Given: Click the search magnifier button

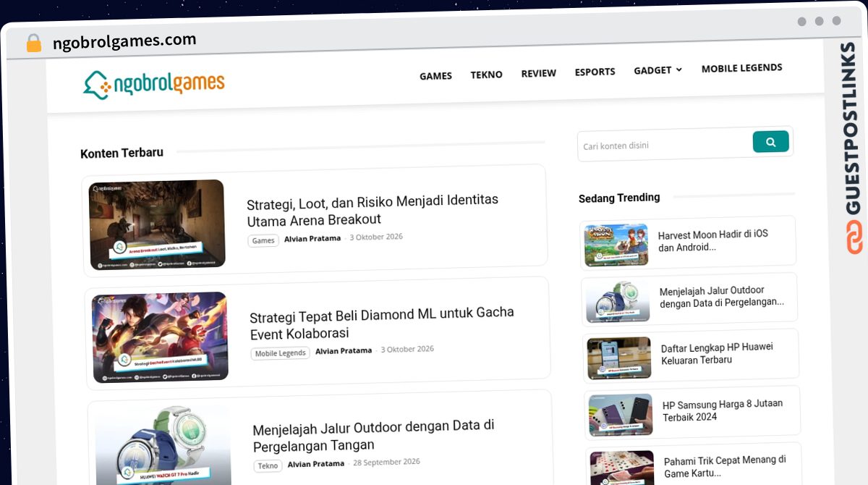Looking at the screenshot, I should [x=770, y=142].
